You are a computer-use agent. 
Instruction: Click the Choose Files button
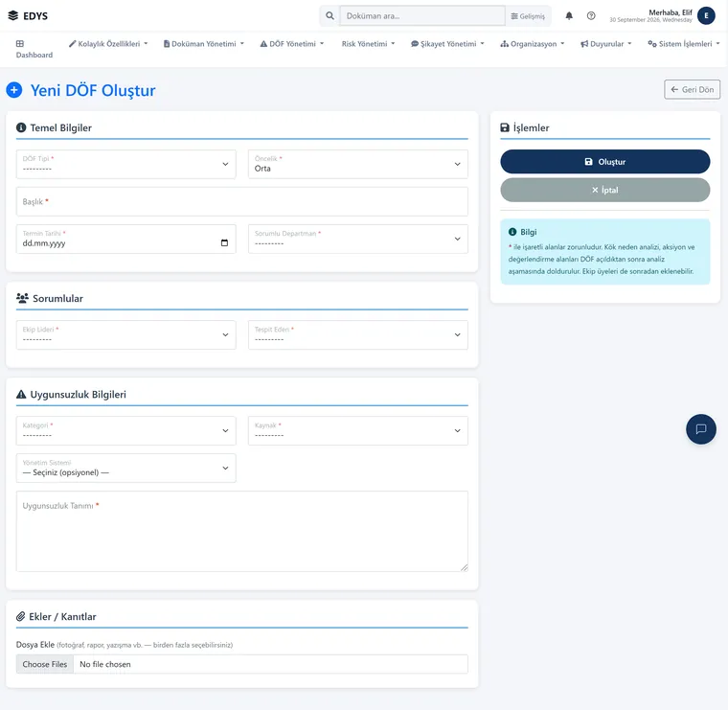[x=45, y=664]
